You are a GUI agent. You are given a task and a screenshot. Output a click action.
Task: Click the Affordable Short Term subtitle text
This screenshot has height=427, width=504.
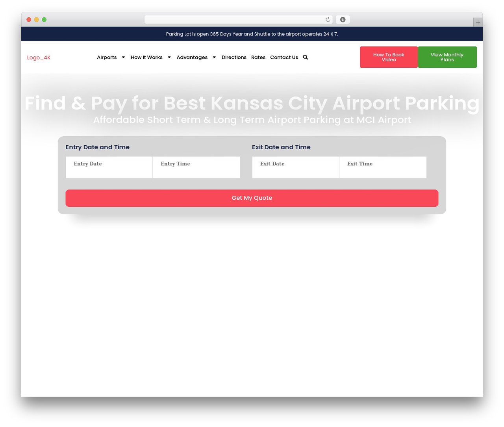[x=252, y=120]
